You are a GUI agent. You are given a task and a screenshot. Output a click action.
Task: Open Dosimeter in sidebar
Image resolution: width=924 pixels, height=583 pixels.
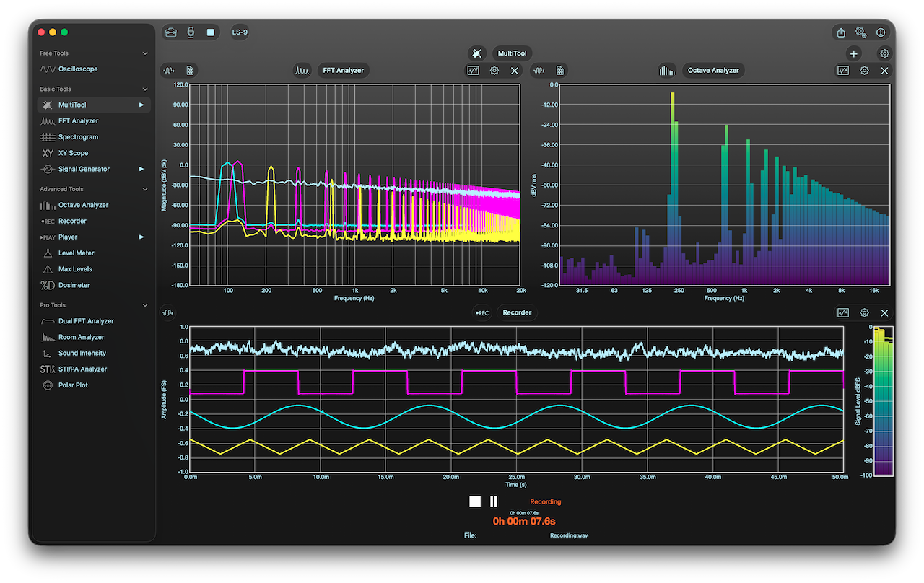(x=94, y=285)
